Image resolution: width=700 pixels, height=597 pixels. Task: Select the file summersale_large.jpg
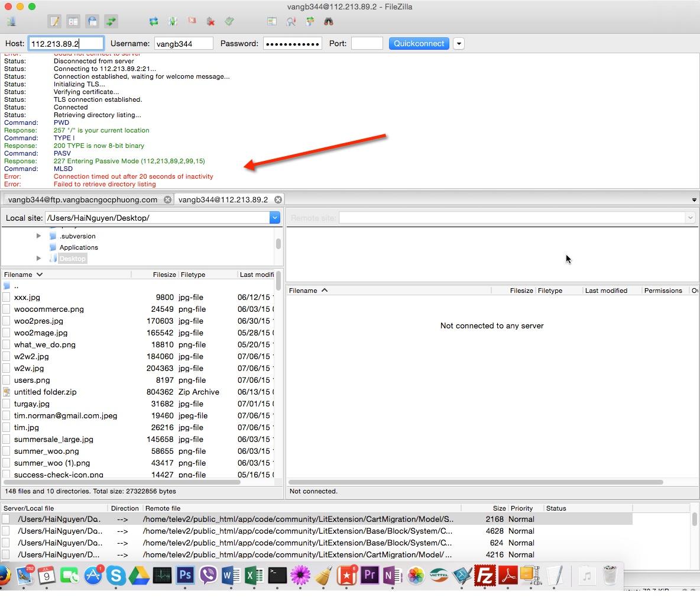138,439
